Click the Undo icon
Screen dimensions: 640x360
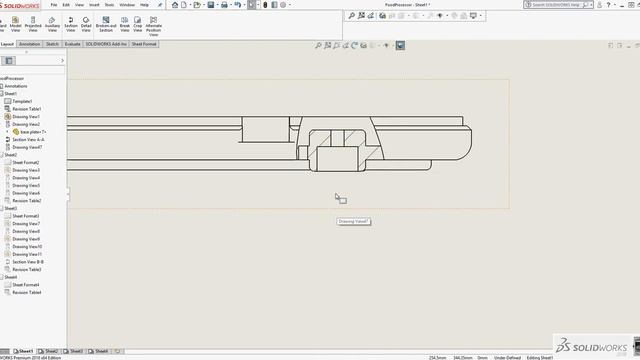(x=238, y=5)
